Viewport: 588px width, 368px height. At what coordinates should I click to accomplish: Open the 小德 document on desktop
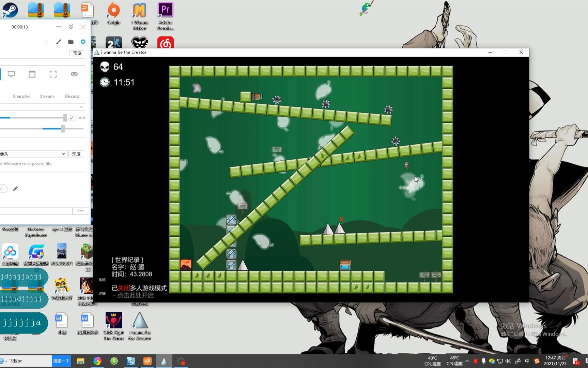pos(62,324)
